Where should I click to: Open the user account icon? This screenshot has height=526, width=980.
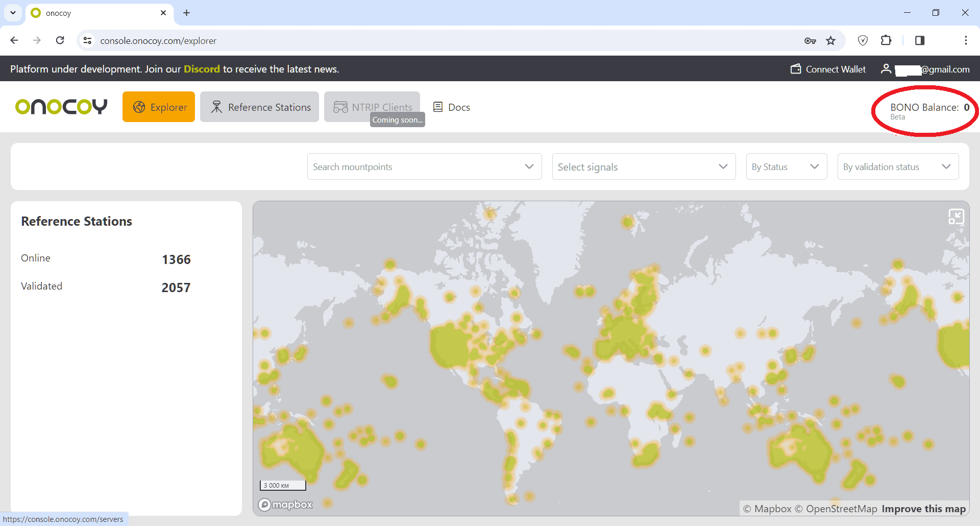tap(886, 68)
